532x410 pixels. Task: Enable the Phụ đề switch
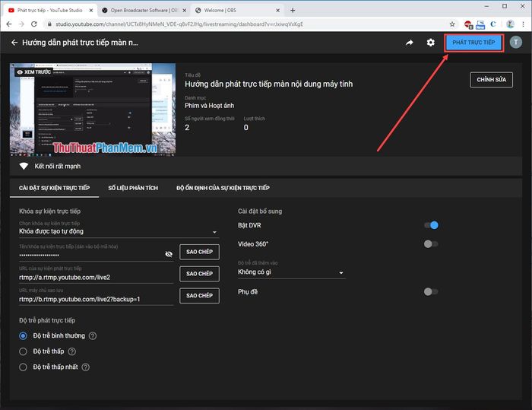click(x=431, y=291)
